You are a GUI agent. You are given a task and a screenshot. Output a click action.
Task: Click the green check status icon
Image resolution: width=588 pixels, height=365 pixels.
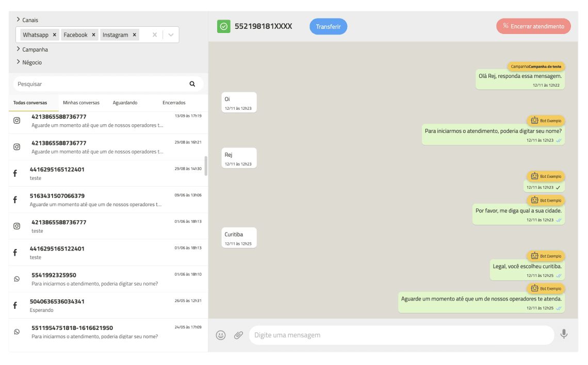[223, 26]
